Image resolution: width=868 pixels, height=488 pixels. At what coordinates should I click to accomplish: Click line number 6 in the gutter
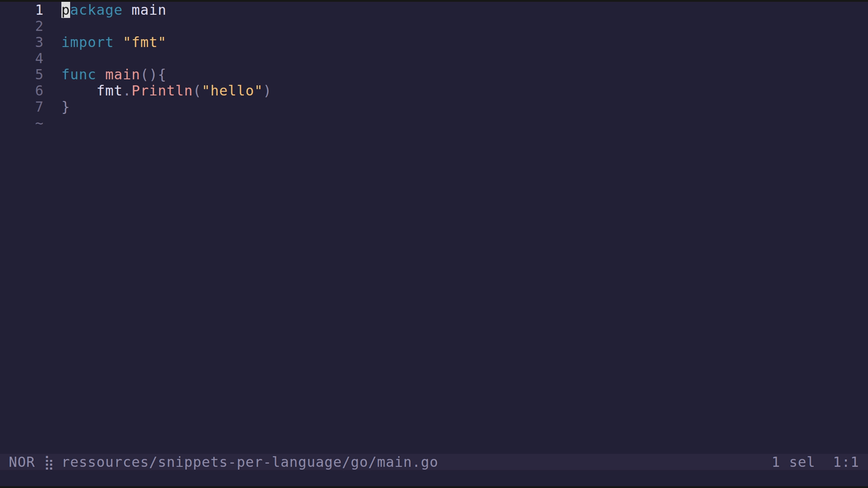[39, 91]
